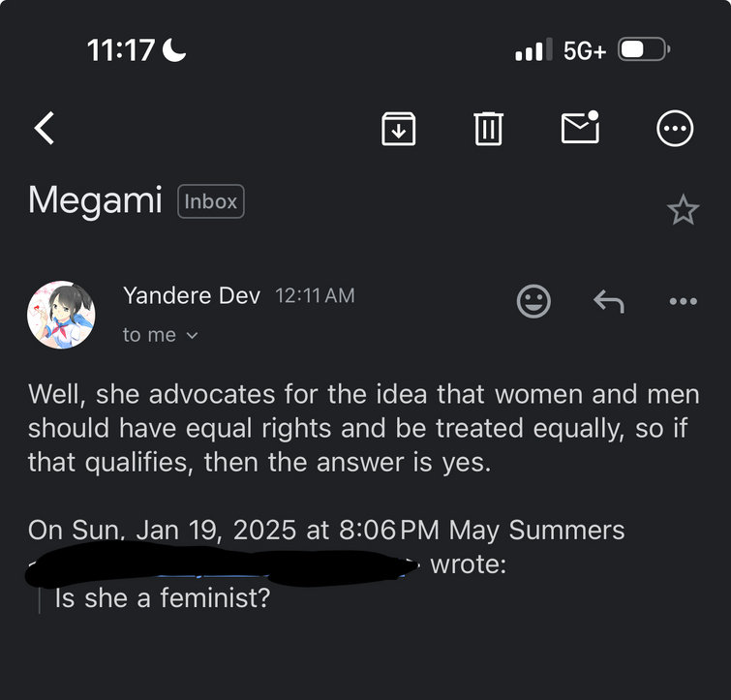The height and width of the screenshot is (700, 731).
Task: Archive this email
Action: click(x=398, y=128)
